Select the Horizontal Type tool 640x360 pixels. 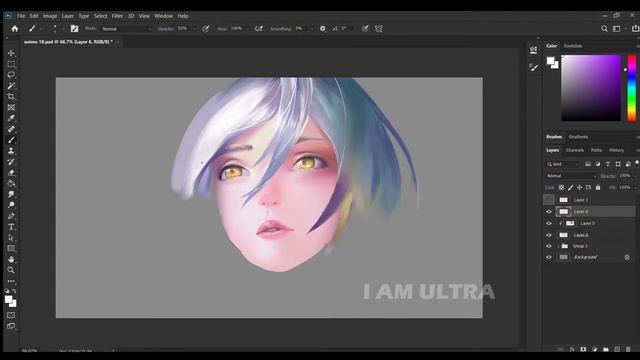tap(11, 227)
